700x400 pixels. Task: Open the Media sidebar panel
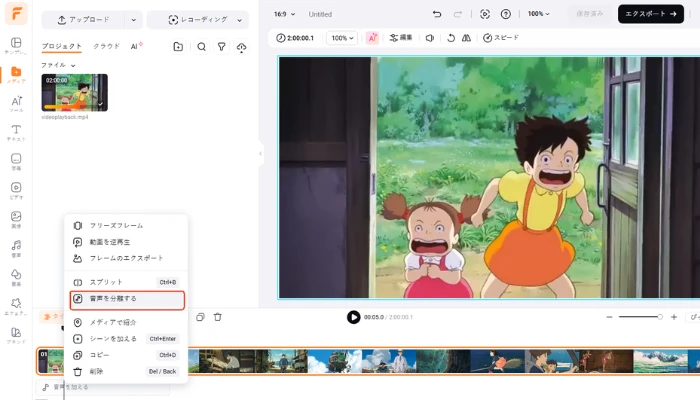pos(16,75)
